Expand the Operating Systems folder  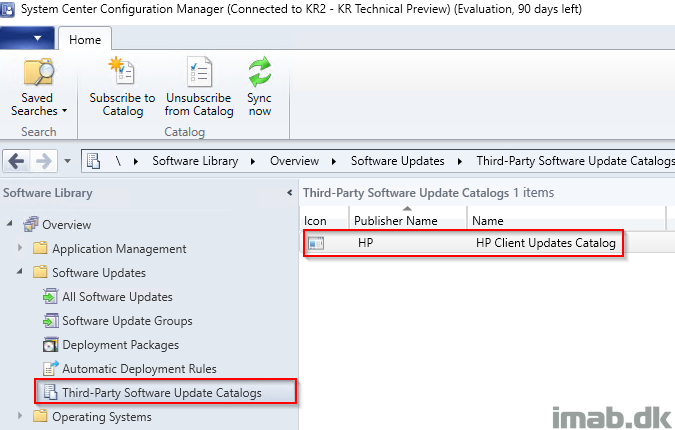click(x=20, y=416)
